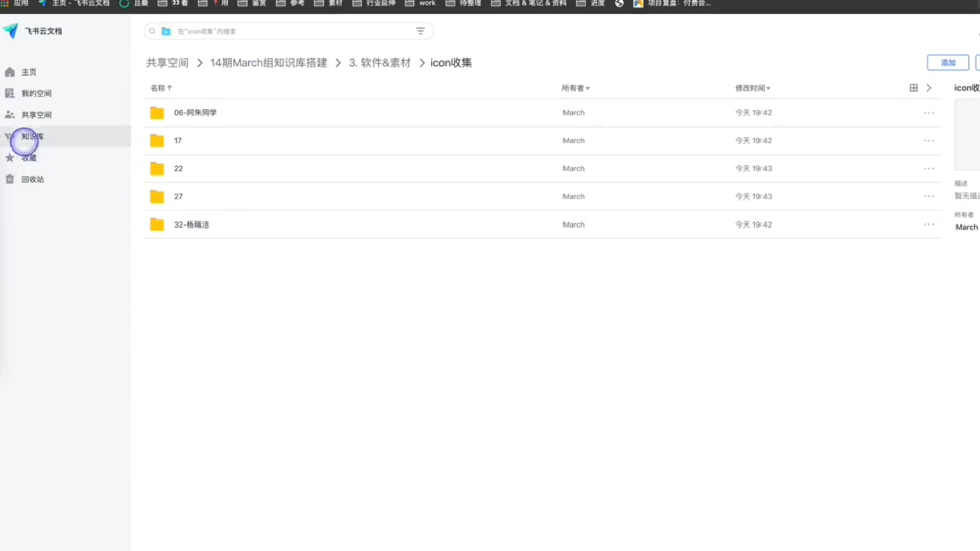Click the 添加 button
The image size is (980, 551).
click(x=947, y=62)
